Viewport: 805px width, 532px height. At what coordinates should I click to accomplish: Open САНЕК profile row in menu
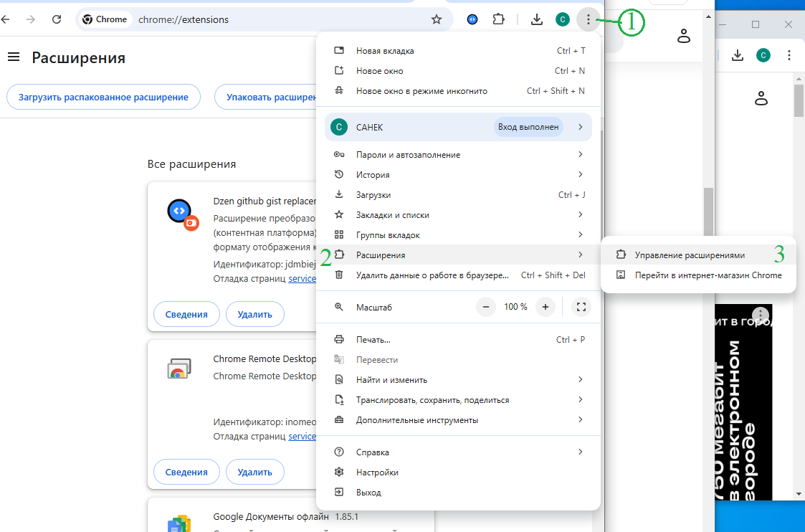point(459,127)
